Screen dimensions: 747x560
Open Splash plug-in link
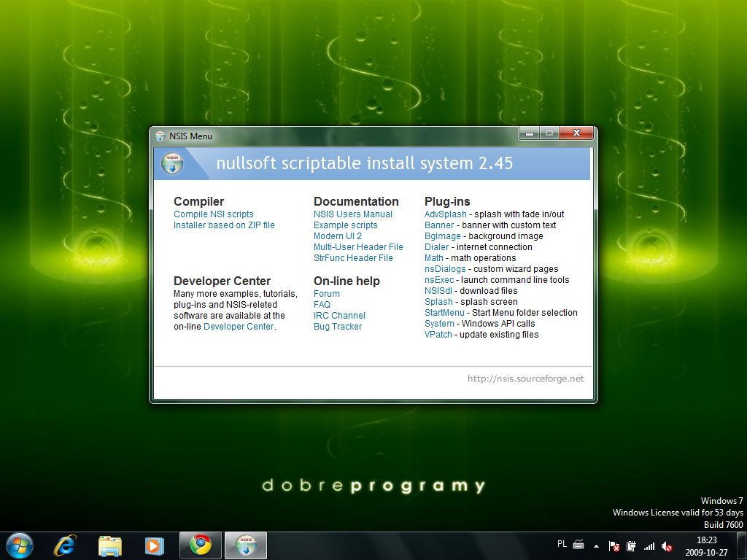438,302
